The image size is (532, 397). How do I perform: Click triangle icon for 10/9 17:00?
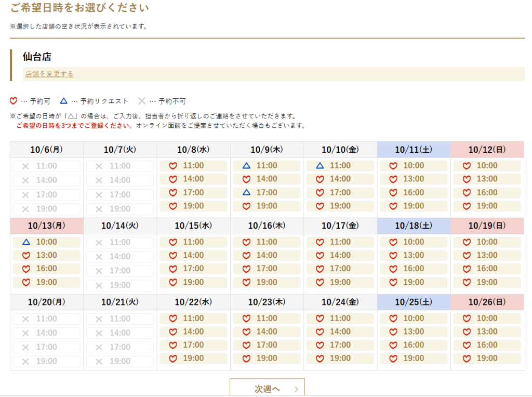[x=247, y=192]
